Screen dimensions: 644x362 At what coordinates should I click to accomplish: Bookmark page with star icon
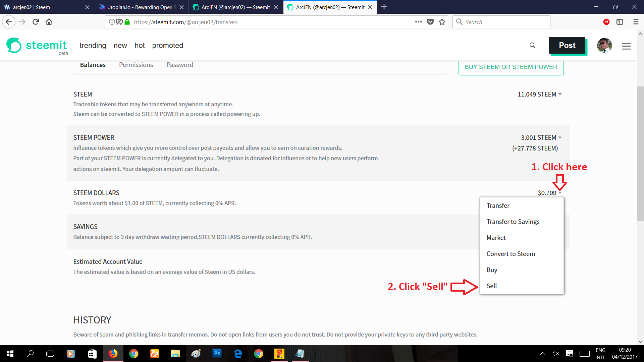coord(442,22)
